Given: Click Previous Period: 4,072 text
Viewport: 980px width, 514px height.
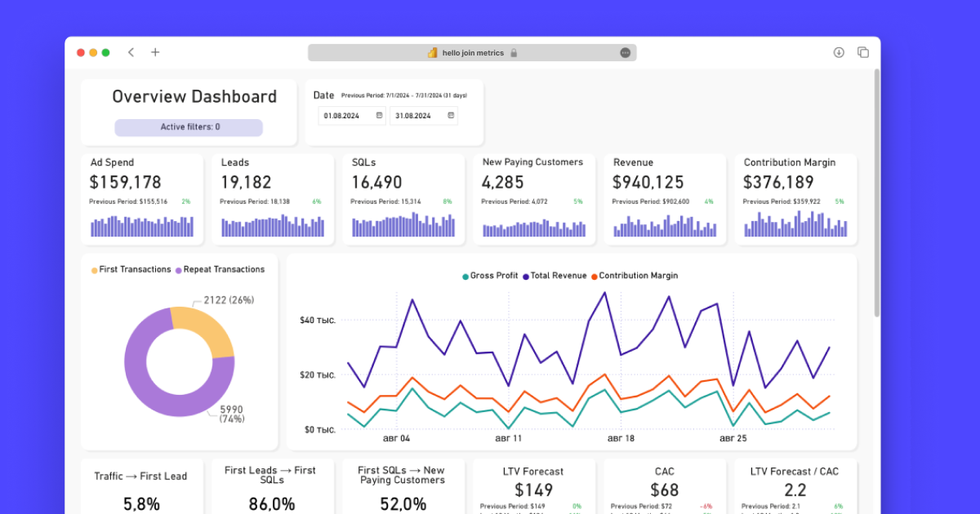Looking at the screenshot, I should (514, 202).
